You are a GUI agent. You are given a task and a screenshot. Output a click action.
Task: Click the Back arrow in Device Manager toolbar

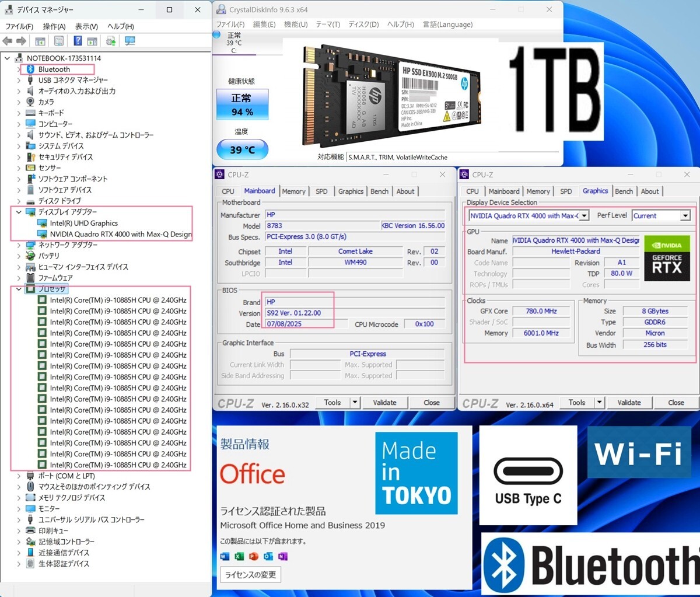pos(8,41)
